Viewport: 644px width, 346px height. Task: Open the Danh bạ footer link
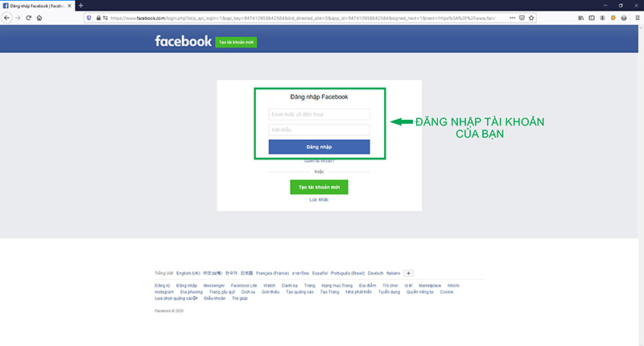pos(290,286)
